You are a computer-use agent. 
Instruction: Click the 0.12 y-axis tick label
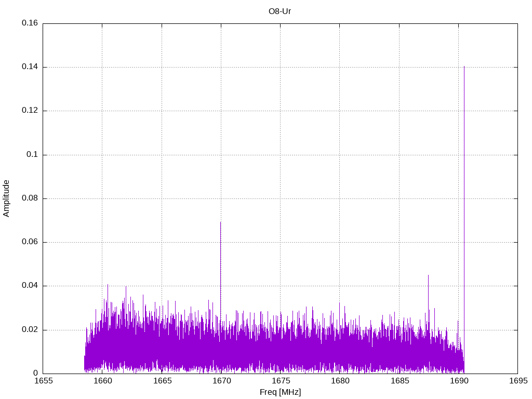(x=30, y=111)
